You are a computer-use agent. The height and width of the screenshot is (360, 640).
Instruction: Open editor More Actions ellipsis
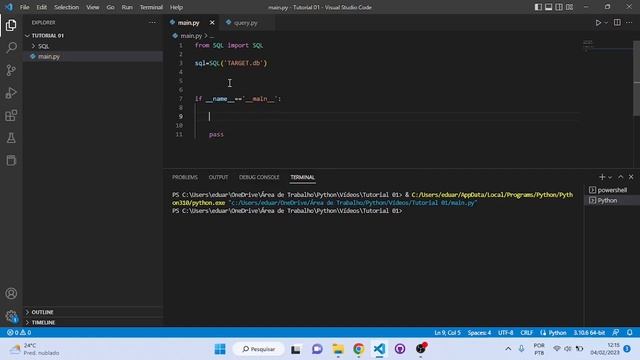tap(629, 22)
